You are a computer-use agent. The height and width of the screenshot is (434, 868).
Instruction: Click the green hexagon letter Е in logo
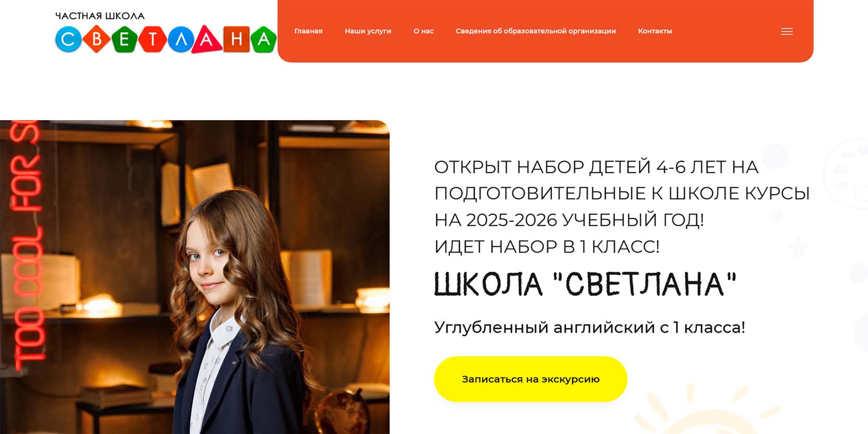tap(124, 39)
